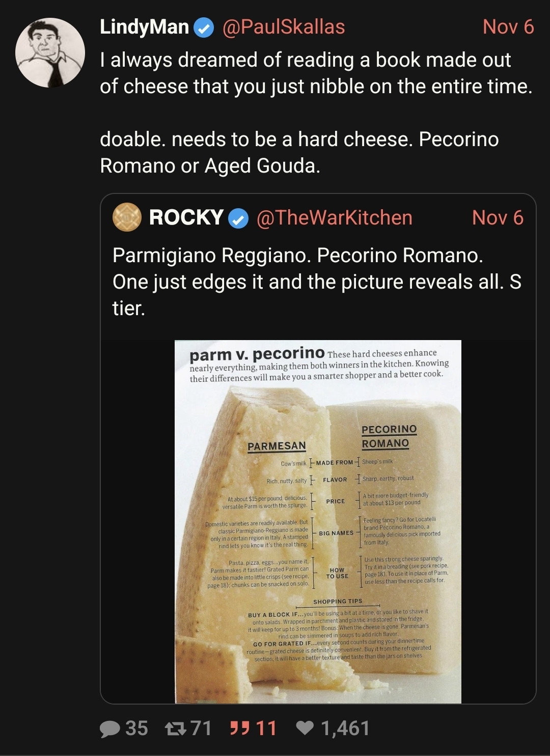
Task: Tap the reply speech bubble icon
Action: [x=109, y=729]
